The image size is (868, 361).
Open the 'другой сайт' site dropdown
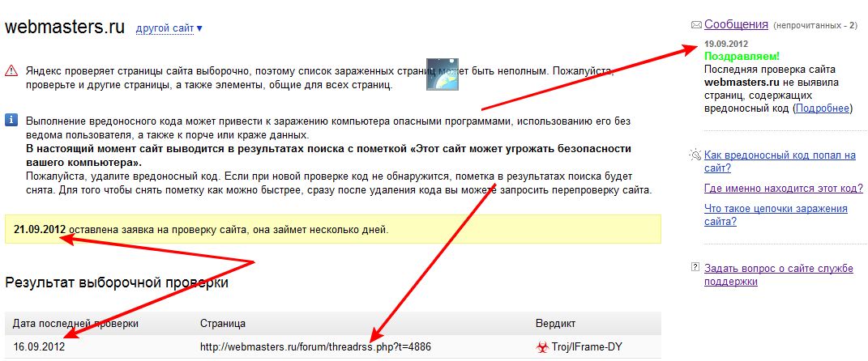click(165, 28)
